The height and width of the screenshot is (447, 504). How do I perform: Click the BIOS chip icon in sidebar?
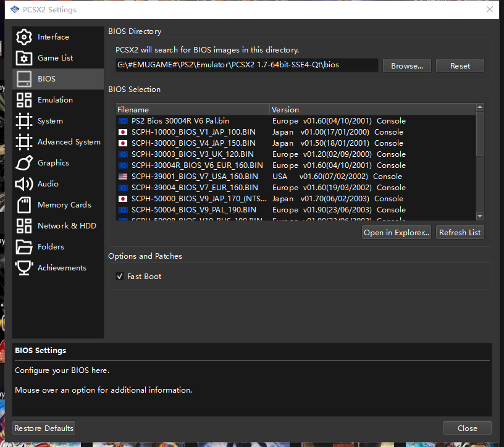[x=24, y=79]
